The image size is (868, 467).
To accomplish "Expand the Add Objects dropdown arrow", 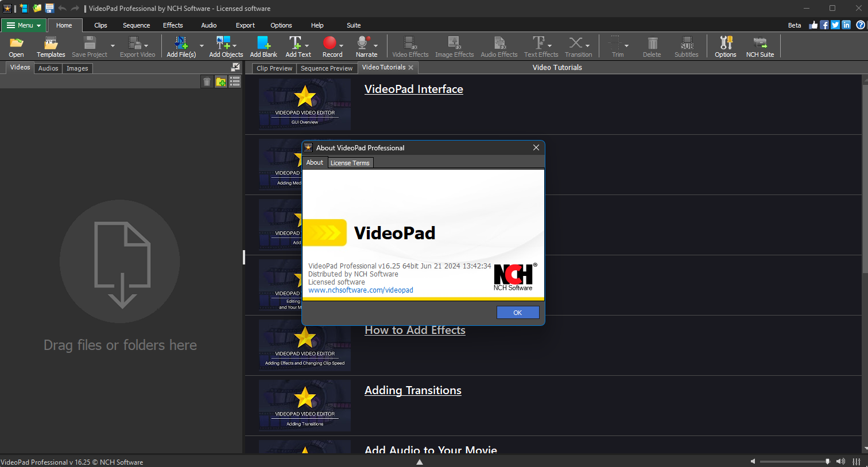I will 235,46.
